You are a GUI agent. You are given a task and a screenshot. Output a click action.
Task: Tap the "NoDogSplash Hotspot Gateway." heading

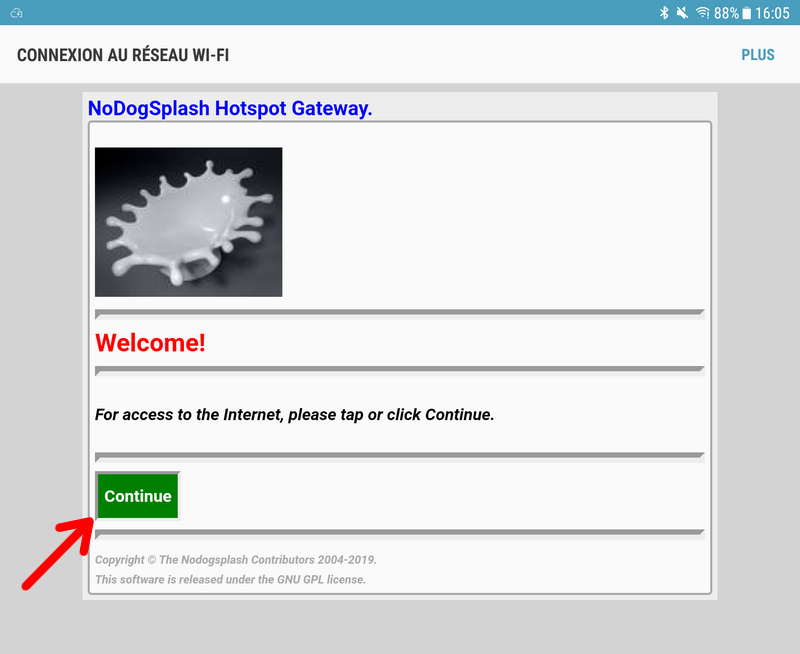point(230,108)
